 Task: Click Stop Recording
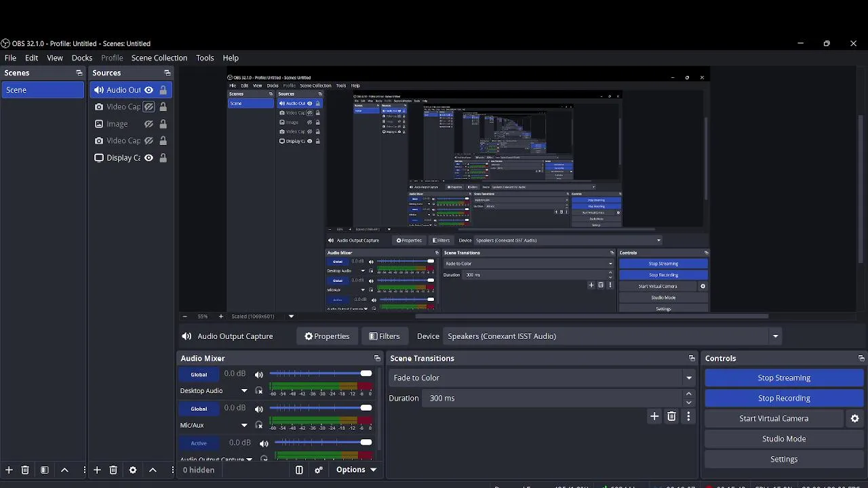[x=784, y=398]
